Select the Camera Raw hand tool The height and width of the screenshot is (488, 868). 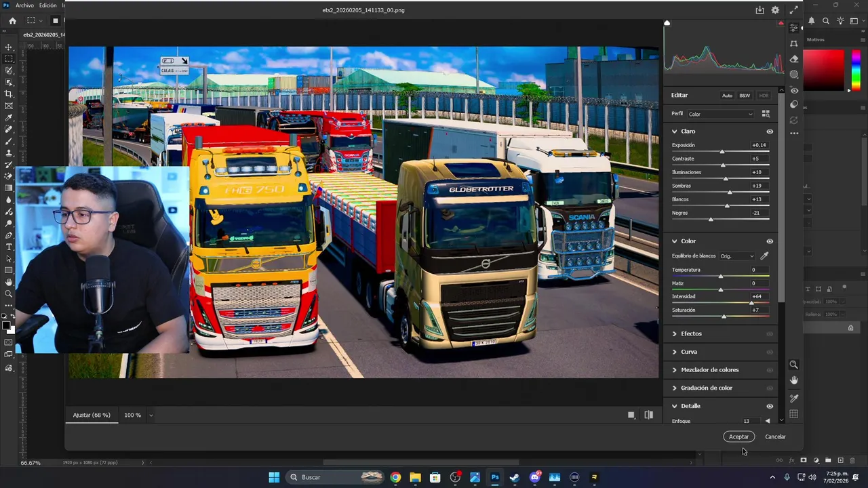794,380
